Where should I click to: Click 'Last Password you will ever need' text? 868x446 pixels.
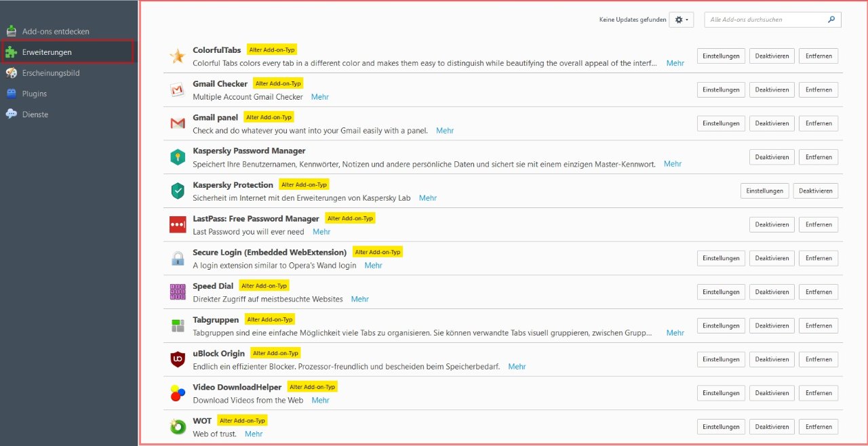(248, 232)
